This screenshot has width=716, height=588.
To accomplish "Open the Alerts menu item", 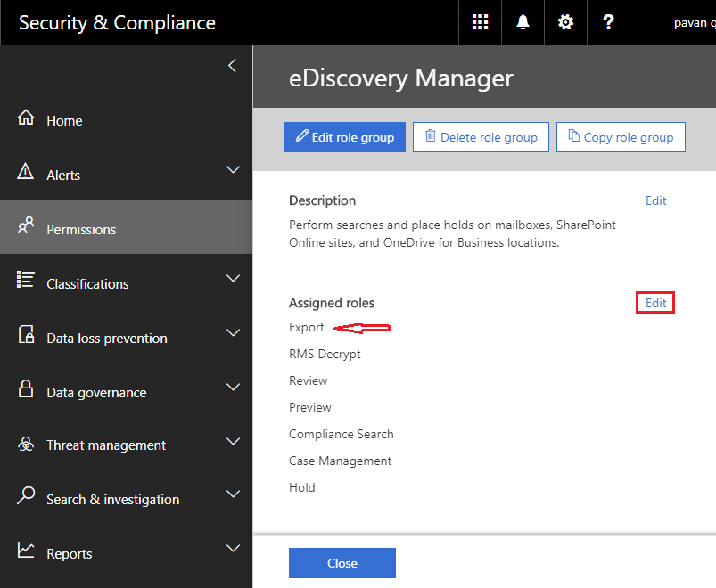I will (x=126, y=175).
